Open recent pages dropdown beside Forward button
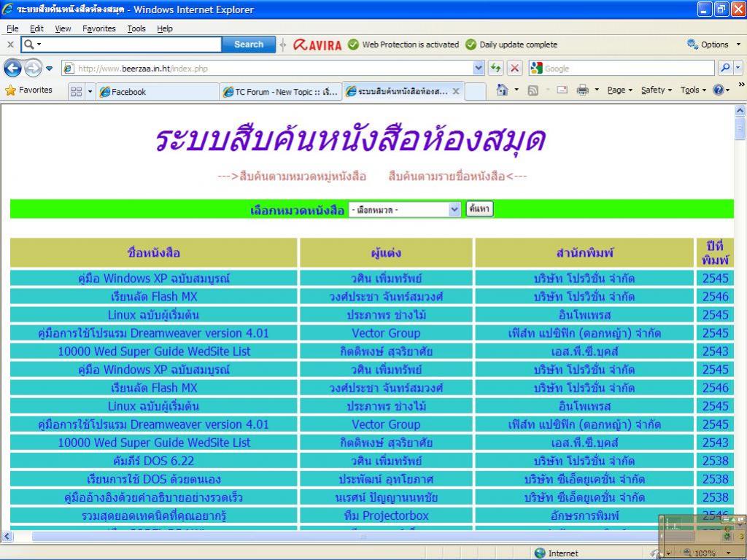This screenshot has height=560, width=747. pyautogui.click(x=49, y=69)
